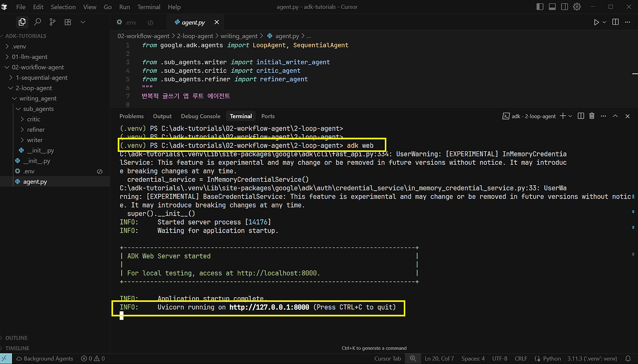
Task: Select the agent.py editor tab
Action: coord(193,22)
